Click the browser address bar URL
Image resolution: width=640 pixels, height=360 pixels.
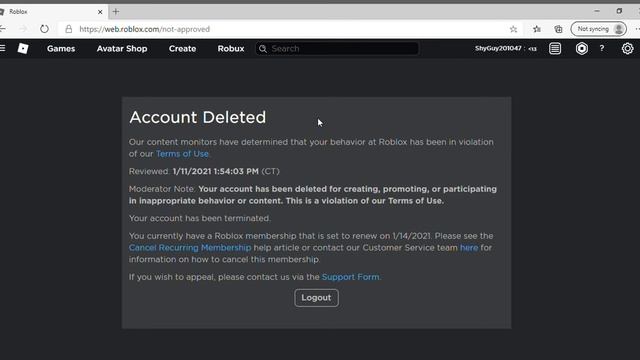pyautogui.click(x=144, y=29)
